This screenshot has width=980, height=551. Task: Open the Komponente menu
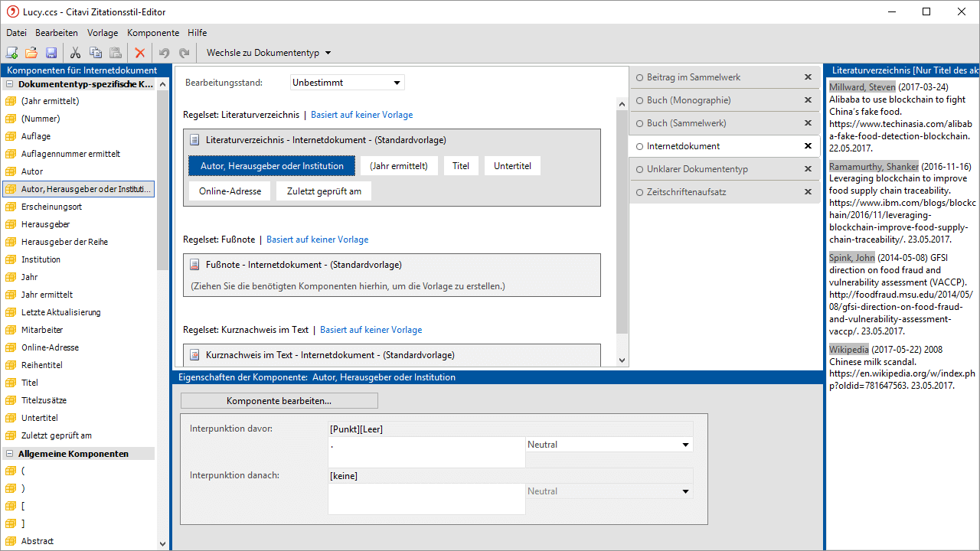(153, 33)
